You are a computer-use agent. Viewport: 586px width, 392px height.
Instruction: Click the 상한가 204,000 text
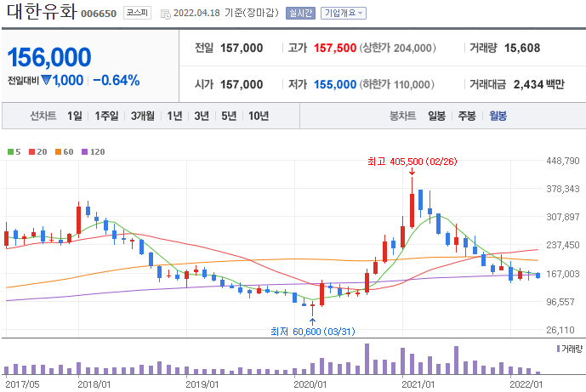[398, 48]
